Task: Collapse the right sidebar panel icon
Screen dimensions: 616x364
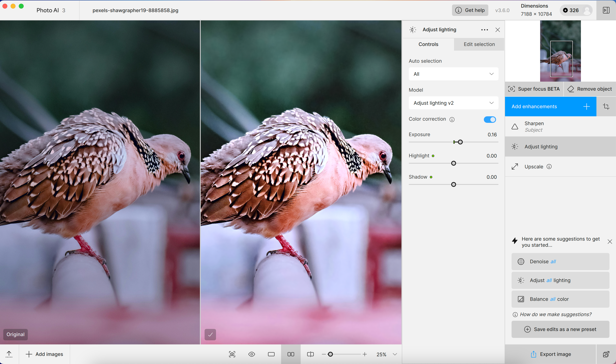Action: pyautogui.click(x=606, y=10)
